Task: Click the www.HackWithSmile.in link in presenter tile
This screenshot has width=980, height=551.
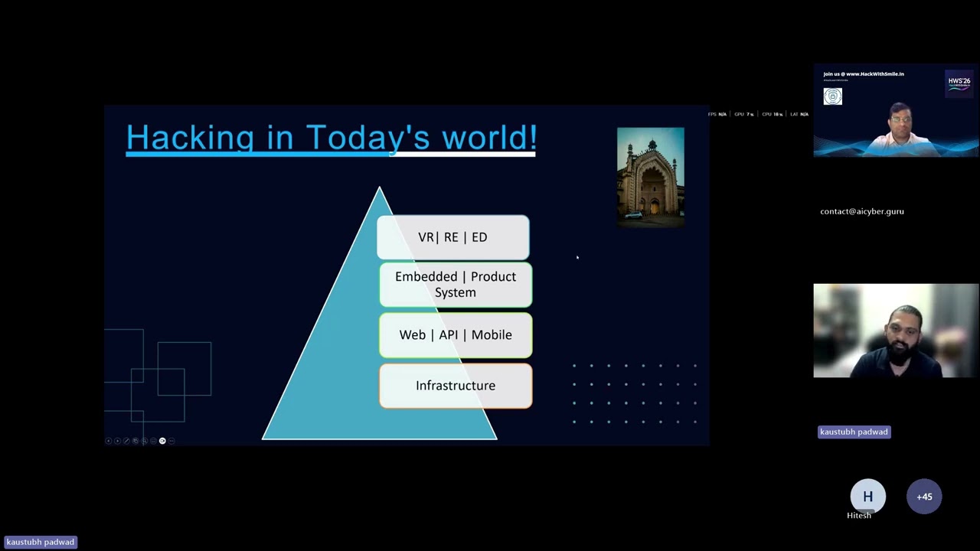Action: tap(875, 74)
